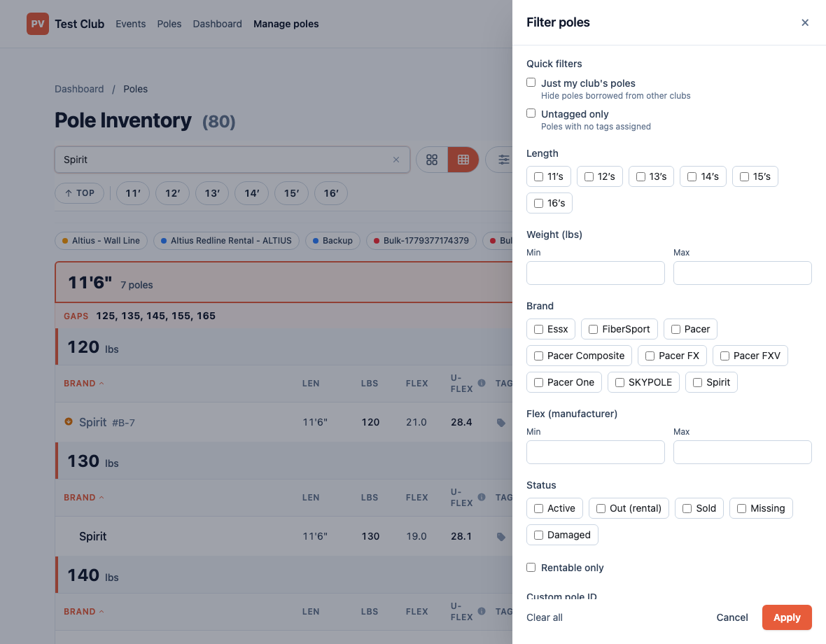Check the 15's length filter
The width and height of the screenshot is (826, 644).
[x=744, y=177]
